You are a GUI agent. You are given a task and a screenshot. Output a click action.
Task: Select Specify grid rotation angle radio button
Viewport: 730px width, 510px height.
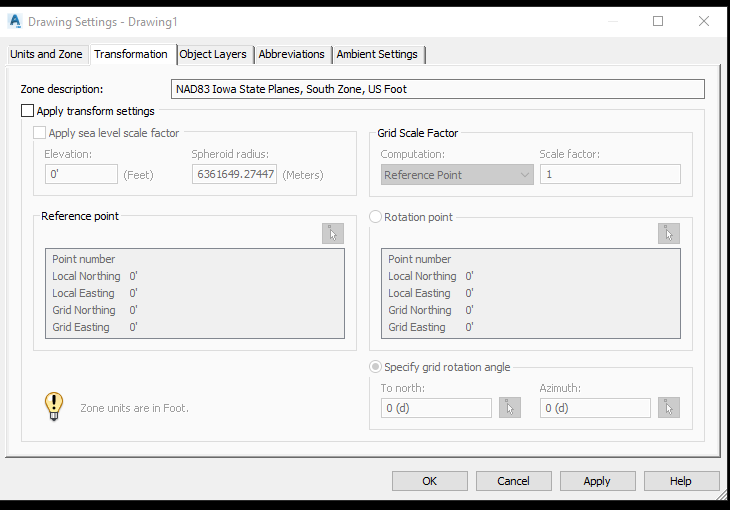point(376,367)
